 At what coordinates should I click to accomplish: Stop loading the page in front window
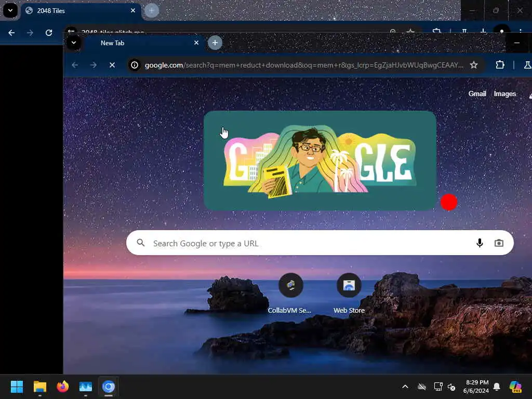coord(112,65)
